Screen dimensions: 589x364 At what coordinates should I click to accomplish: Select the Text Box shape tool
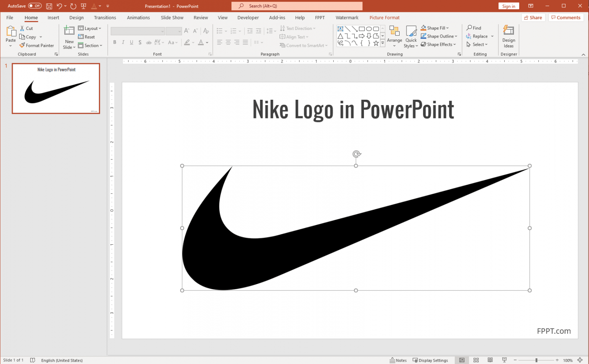340,28
